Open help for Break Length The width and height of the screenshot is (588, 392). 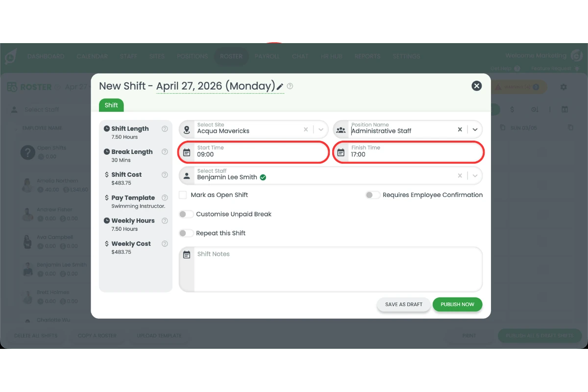[165, 152]
